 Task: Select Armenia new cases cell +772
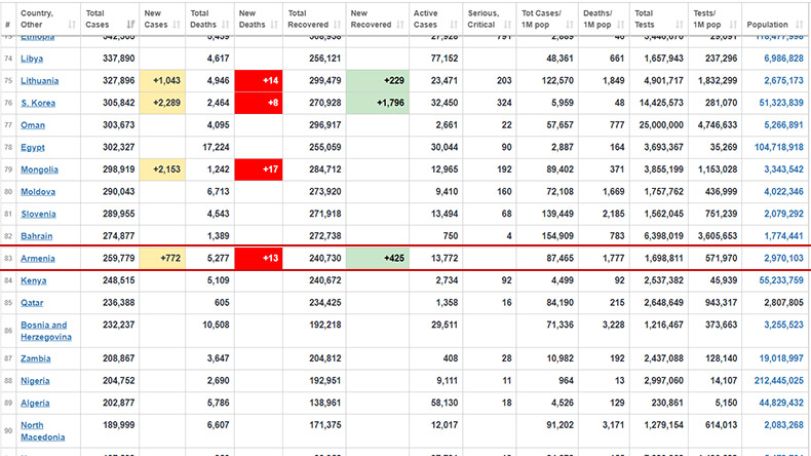[162, 259]
